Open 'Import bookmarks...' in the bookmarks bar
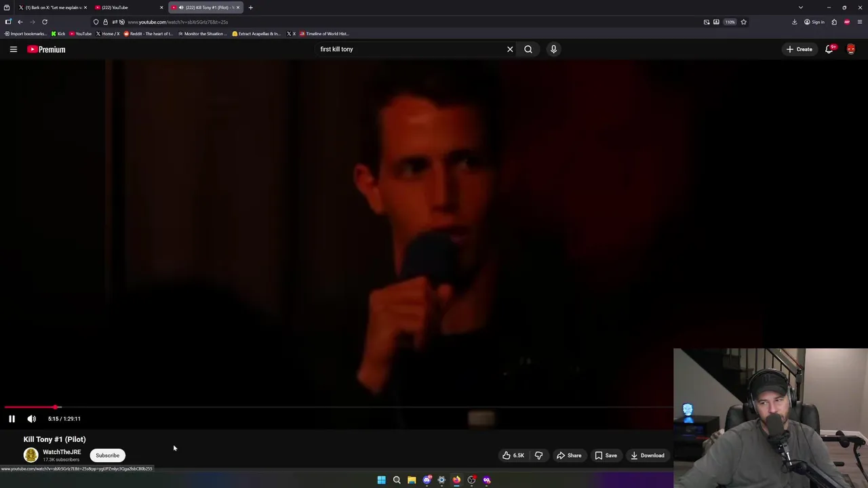The width and height of the screenshot is (868, 488). [25, 33]
